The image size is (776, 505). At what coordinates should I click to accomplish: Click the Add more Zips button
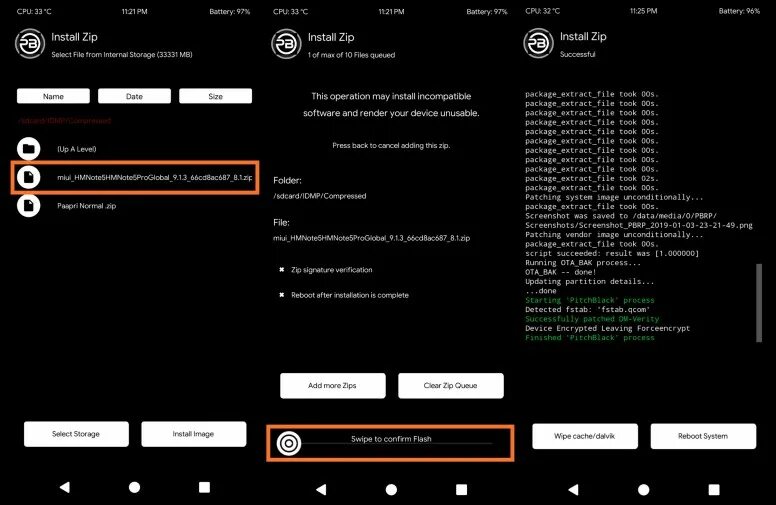(x=333, y=386)
